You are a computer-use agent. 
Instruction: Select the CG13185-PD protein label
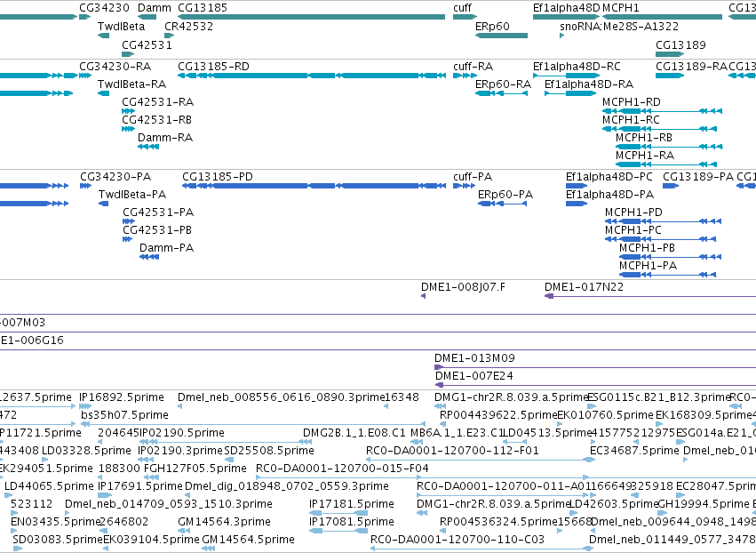(218, 177)
